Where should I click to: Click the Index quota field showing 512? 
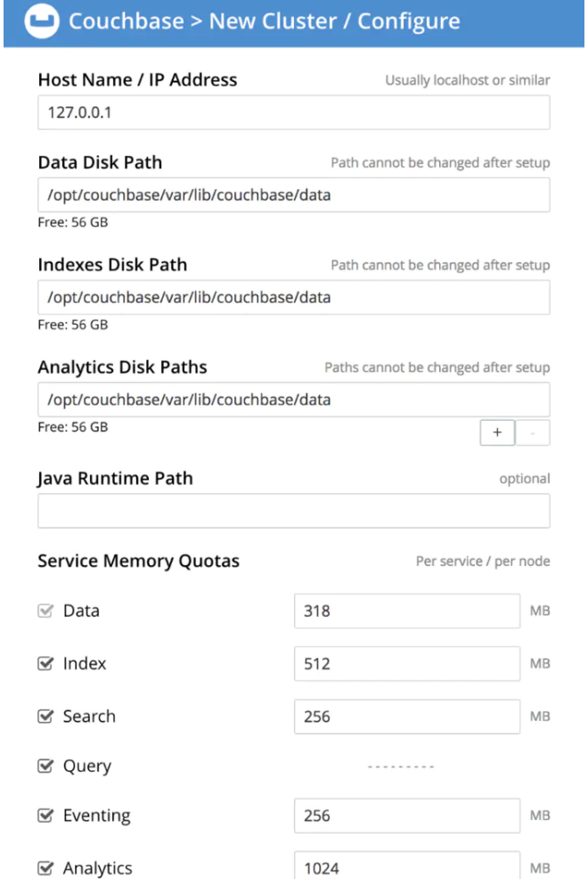(x=406, y=663)
